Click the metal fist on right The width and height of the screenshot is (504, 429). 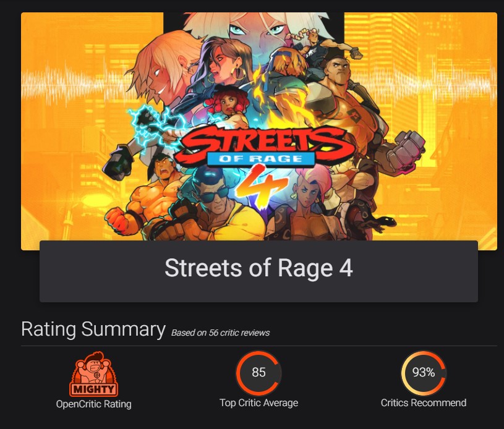point(406,152)
